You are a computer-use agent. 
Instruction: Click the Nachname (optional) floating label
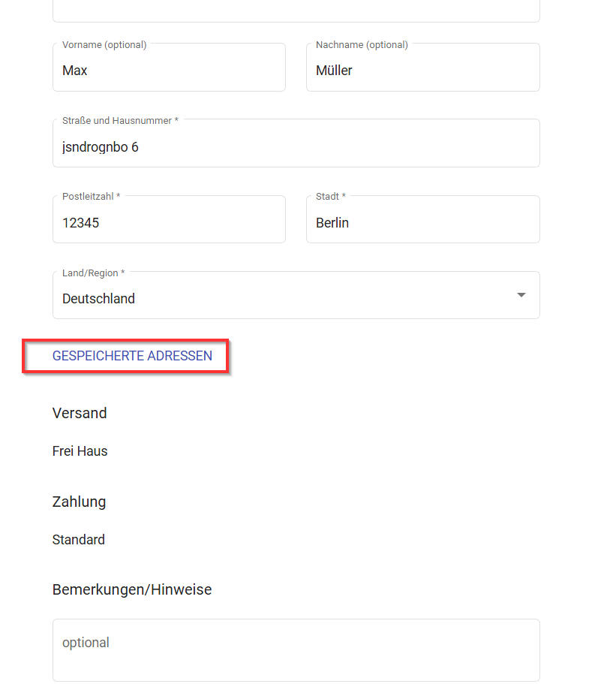pyautogui.click(x=362, y=45)
